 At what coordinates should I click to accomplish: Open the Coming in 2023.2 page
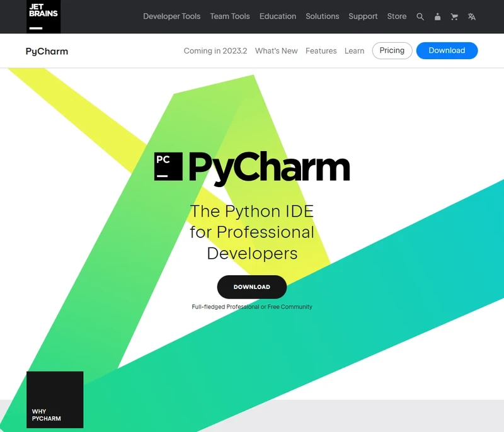215,51
